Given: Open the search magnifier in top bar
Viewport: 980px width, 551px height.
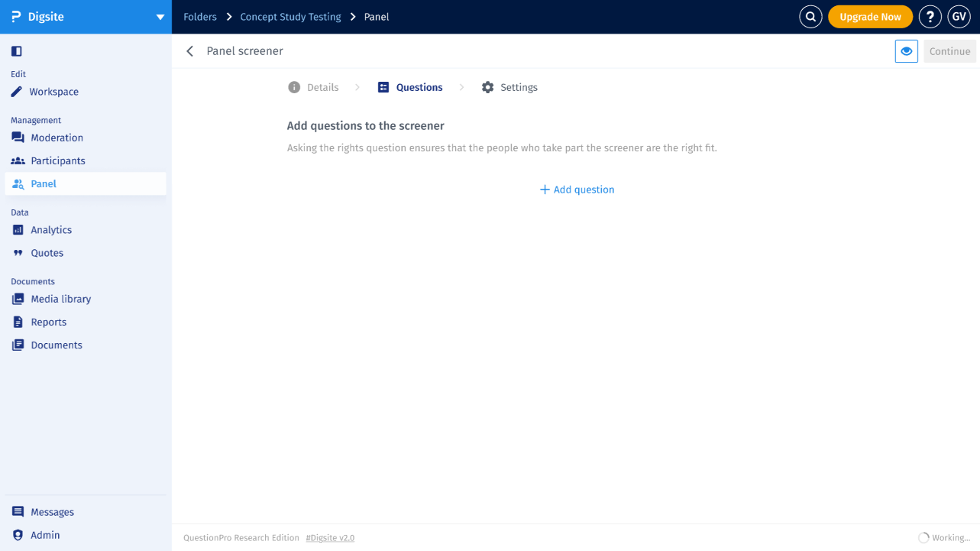Looking at the screenshot, I should pos(810,16).
